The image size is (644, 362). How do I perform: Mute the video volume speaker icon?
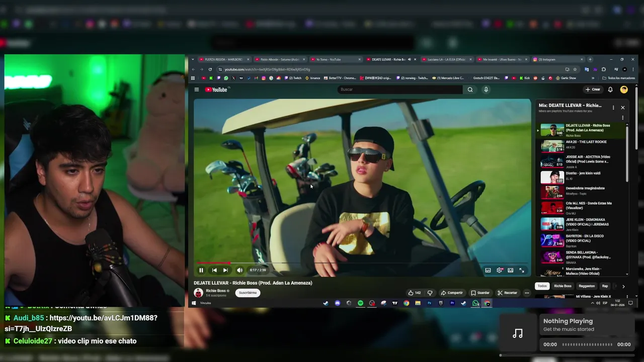tap(239, 270)
